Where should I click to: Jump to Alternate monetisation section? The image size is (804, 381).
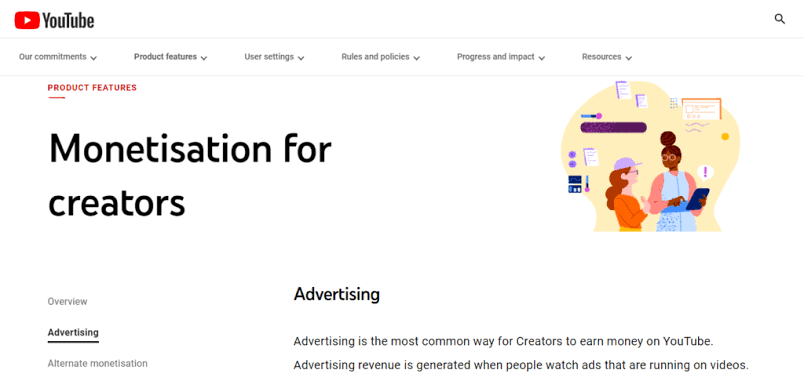click(97, 364)
